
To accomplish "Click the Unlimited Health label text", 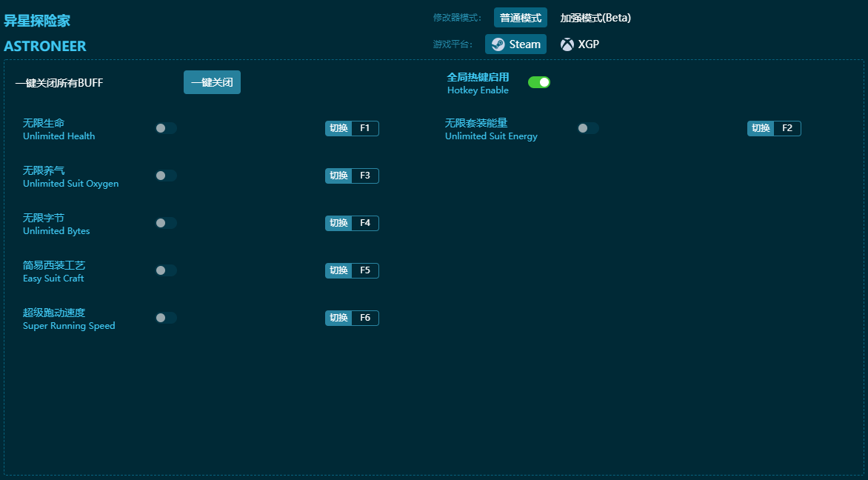I will [x=59, y=136].
